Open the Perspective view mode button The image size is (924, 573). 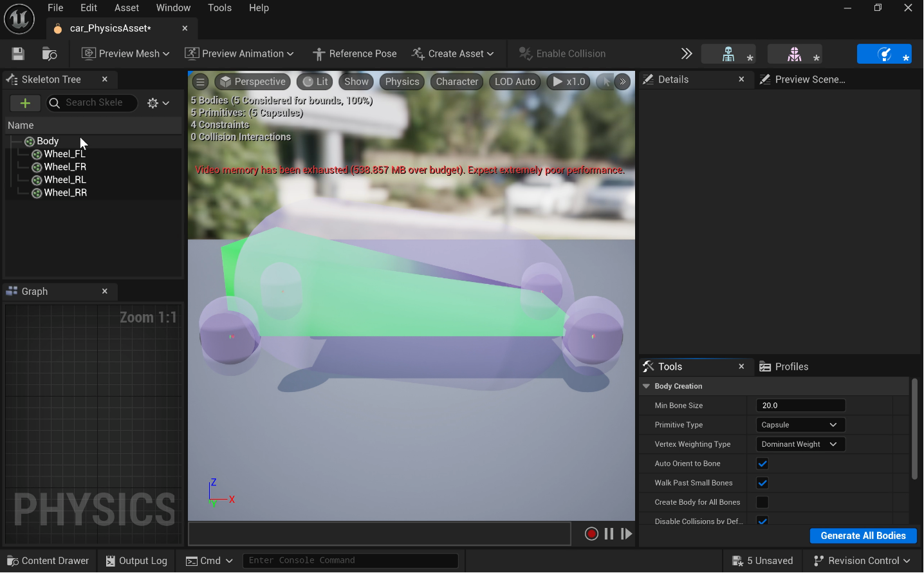[x=252, y=82]
